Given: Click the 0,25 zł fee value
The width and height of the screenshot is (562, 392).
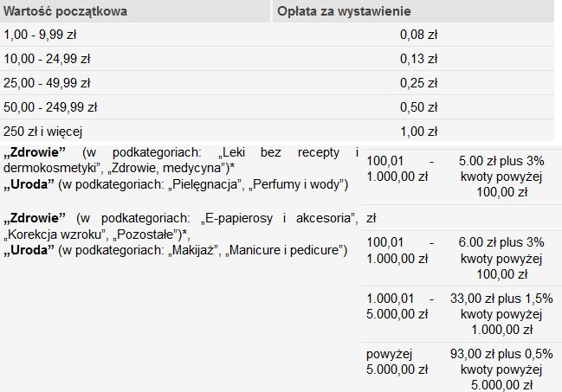Looking at the screenshot, I should (418, 84).
